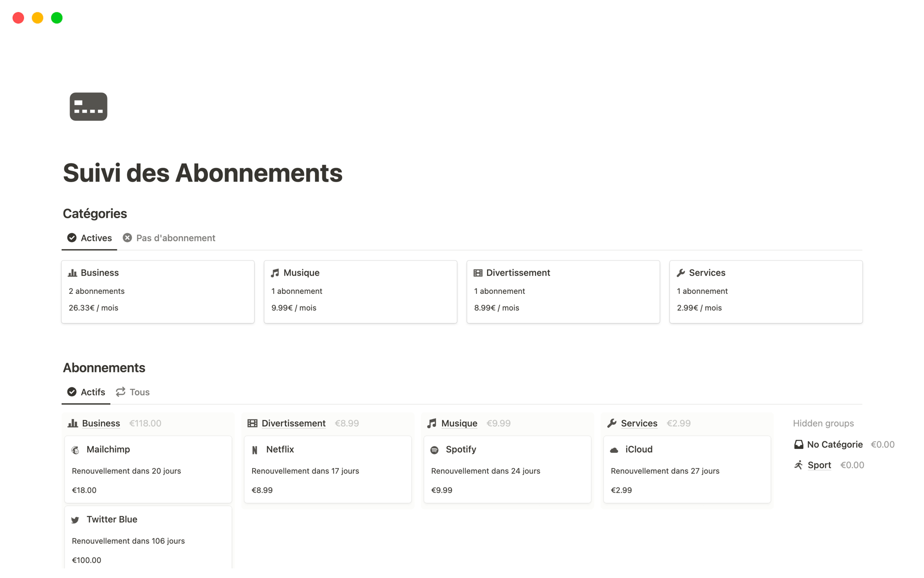Open the Services board group link
Viewport: 924px width, 578px height.
(x=639, y=423)
